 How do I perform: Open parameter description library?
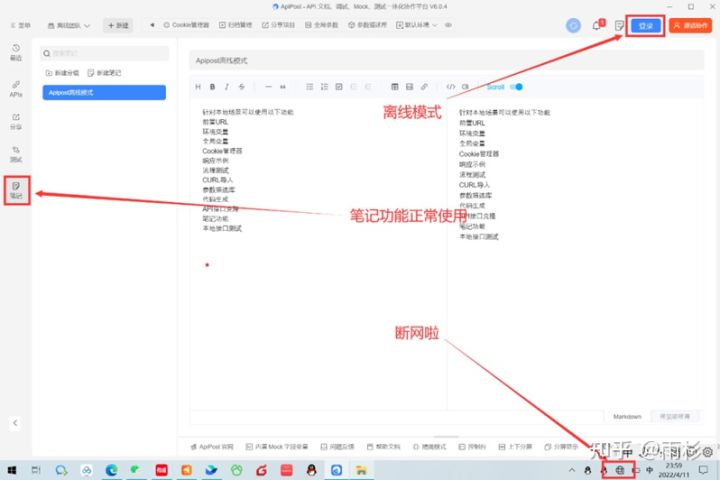367,25
